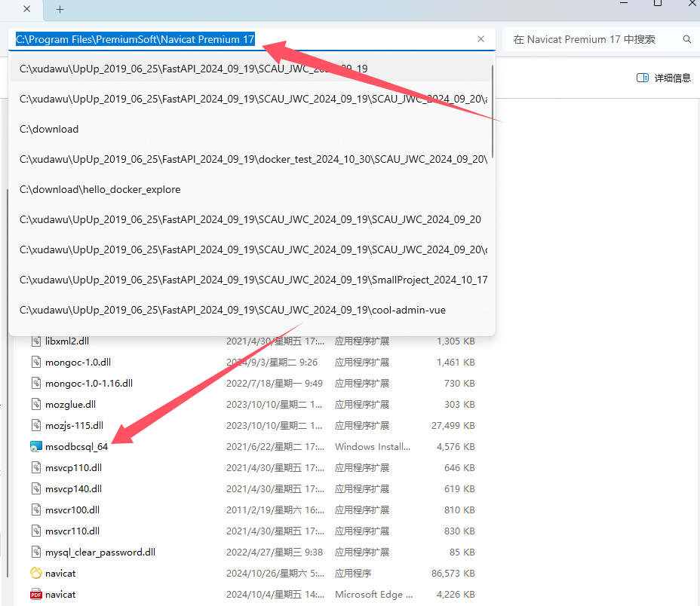Clear the address bar with the X icon
This screenshot has height=606, width=700.
point(480,39)
